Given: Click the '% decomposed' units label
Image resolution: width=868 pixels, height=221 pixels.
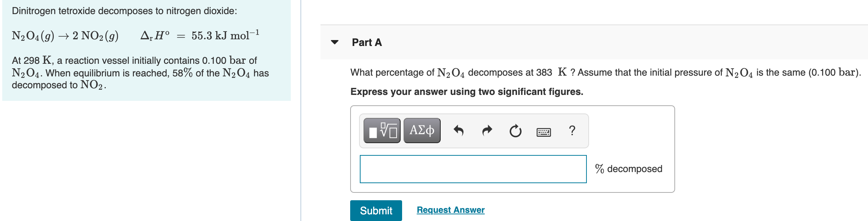Looking at the screenshot, I should click(x=628, y=169).
